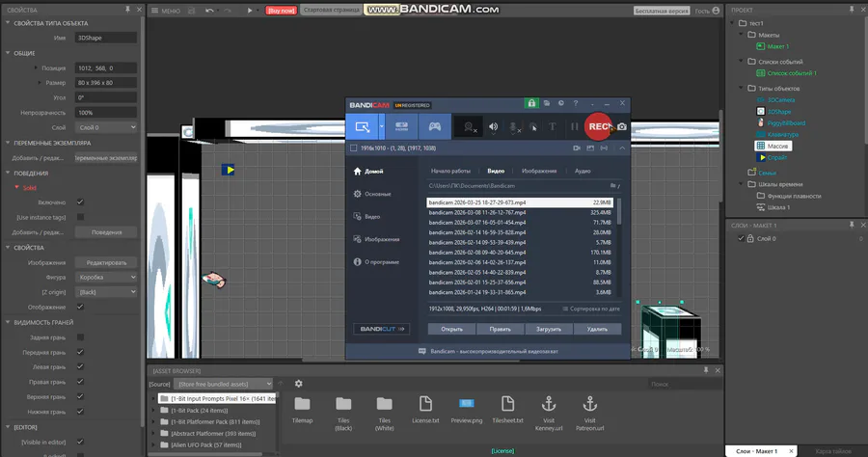Switch to Стартовая страница tab

[x=332, y=10]
